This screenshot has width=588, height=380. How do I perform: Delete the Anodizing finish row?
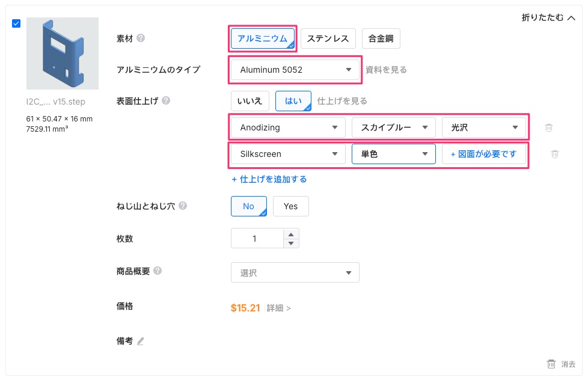click(x=548, y=127)
